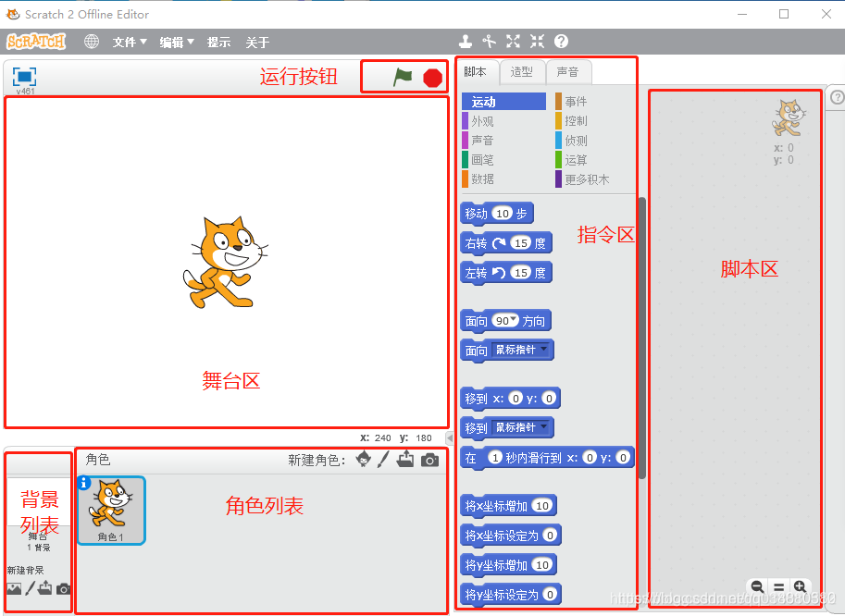Select the duplicate stamp tool
Image resolution: width=845 pixels, height=616 pixels.
point(465,42)
